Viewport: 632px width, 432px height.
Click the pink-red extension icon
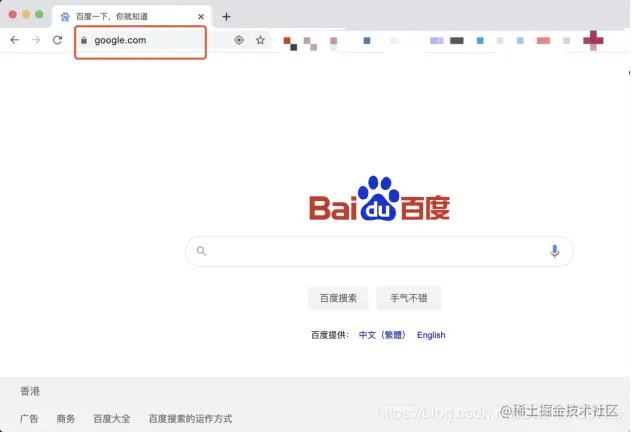click(543, 40)
